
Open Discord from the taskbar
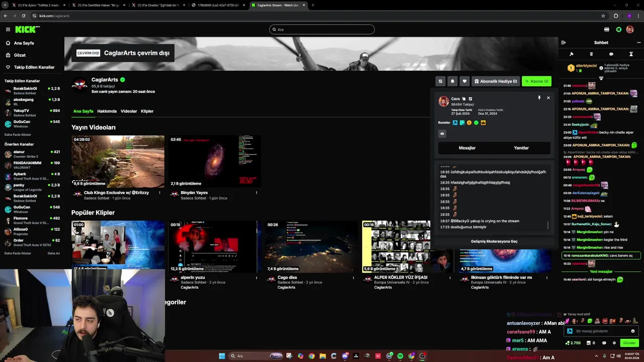coord(345,356)
